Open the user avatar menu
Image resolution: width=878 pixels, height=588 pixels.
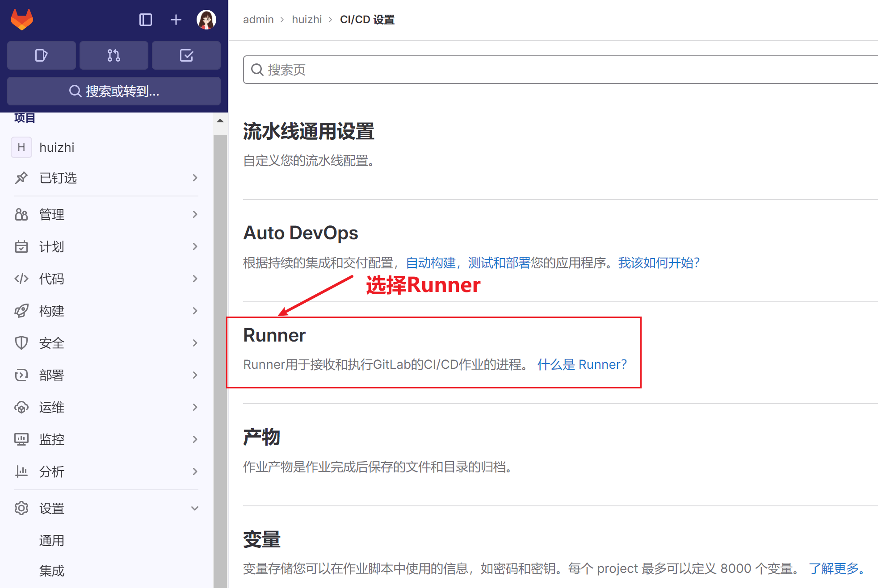206,20
